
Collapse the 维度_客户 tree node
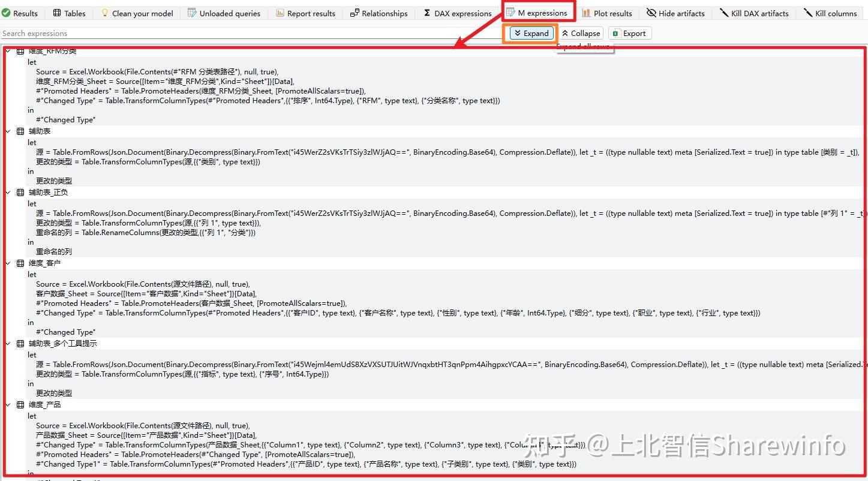[x=7, y=263]
